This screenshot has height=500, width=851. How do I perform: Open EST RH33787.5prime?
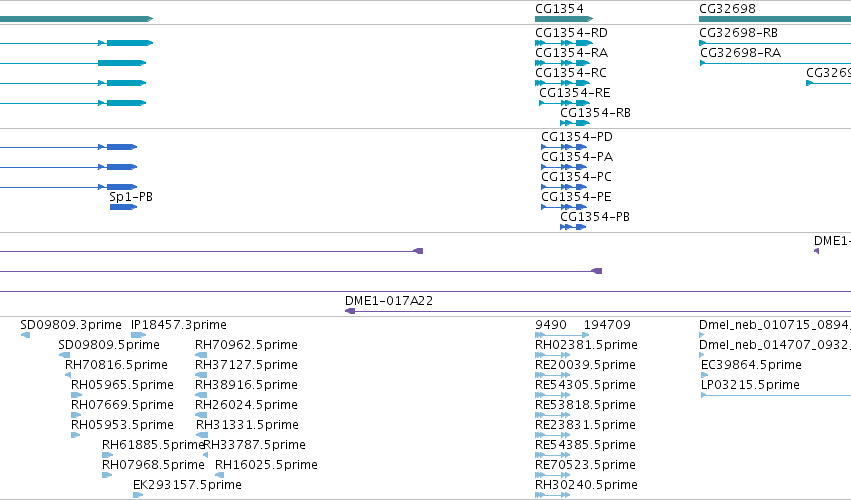click(255, 445)
